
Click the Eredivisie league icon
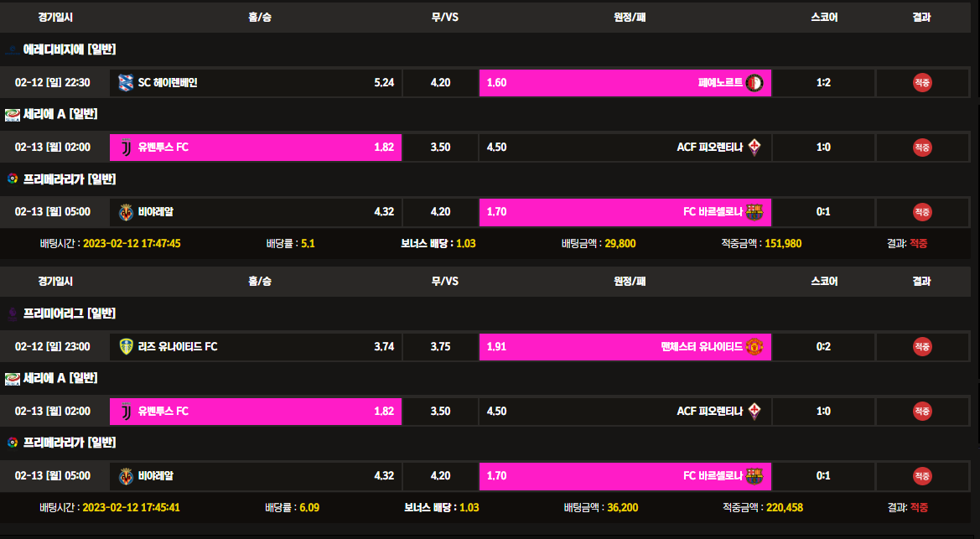click(13, 49)
